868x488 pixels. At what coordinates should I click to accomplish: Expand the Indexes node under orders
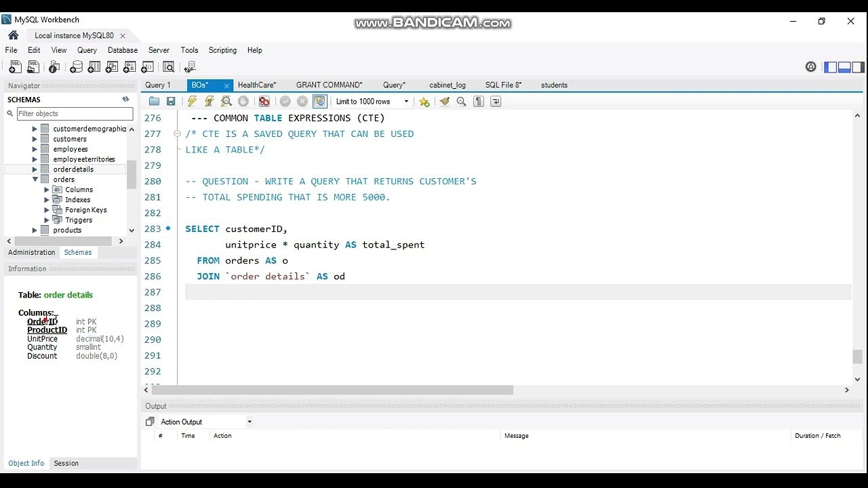click(47, 200)
